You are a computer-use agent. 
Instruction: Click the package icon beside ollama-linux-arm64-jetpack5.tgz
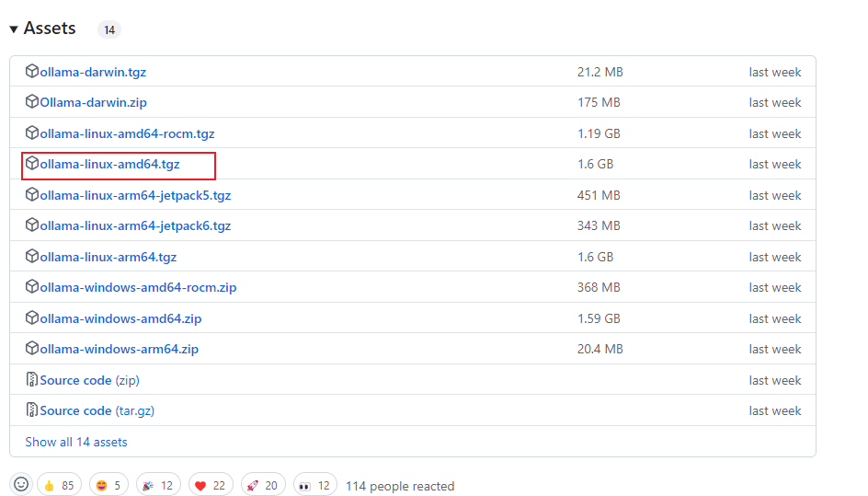(32, 194)
